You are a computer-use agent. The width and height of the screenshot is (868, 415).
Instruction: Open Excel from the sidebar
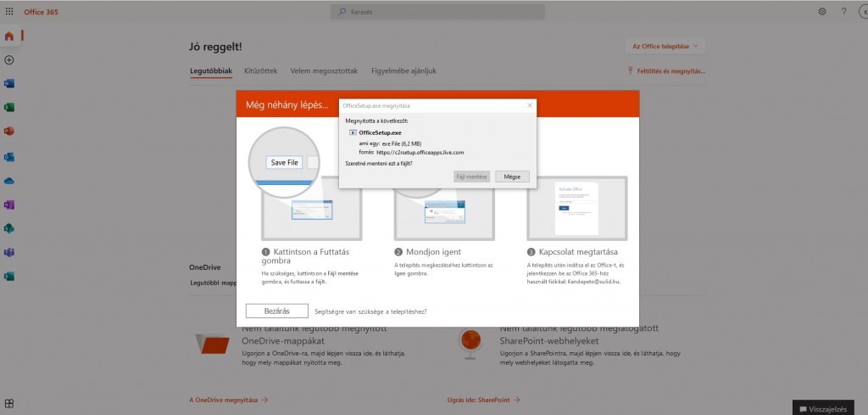[8, 108]
